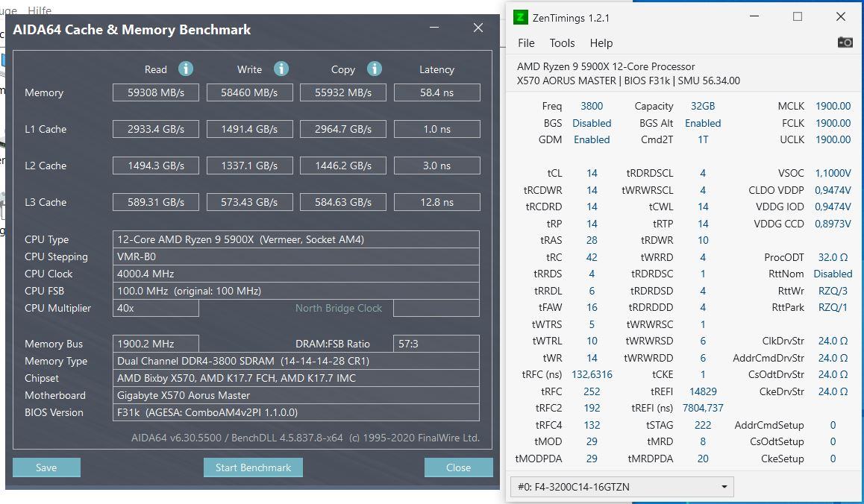Click the empty North Bridge Clock field
Screen dimensions: 864x504
(x=436, y=308)
